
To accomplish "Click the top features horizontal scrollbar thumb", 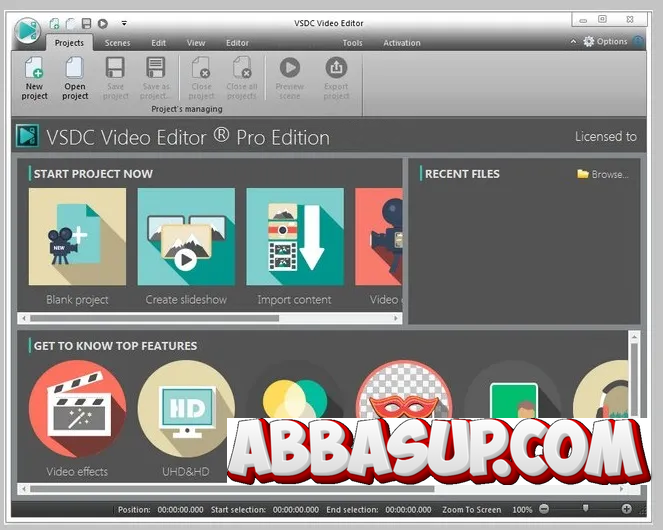I will coord(232,489).
